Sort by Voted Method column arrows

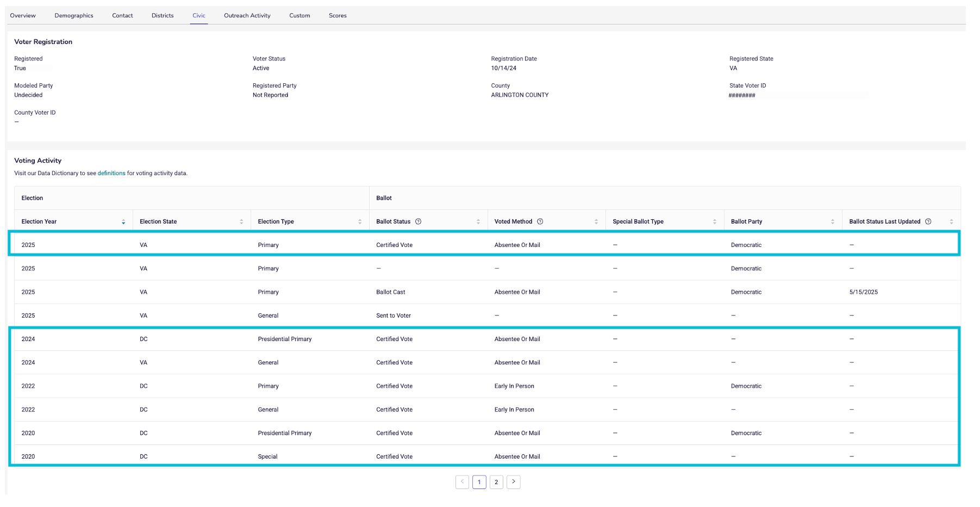click(596, 221)
